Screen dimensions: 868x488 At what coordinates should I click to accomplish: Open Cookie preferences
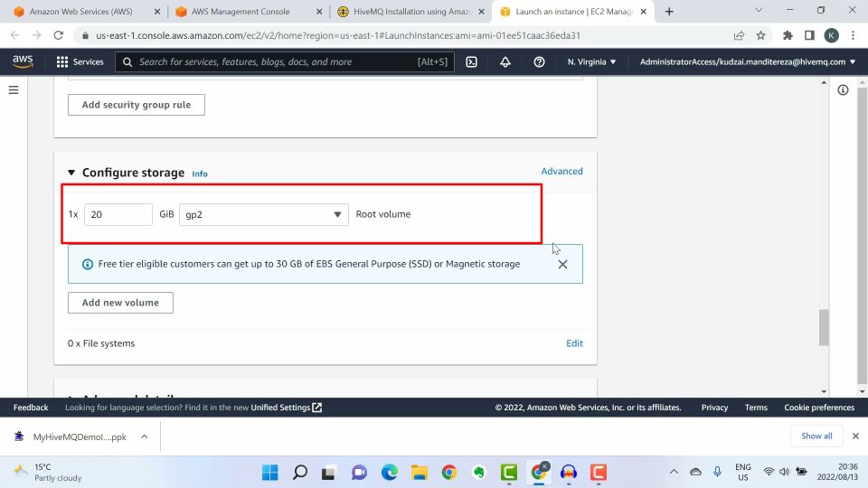(819, 408)
